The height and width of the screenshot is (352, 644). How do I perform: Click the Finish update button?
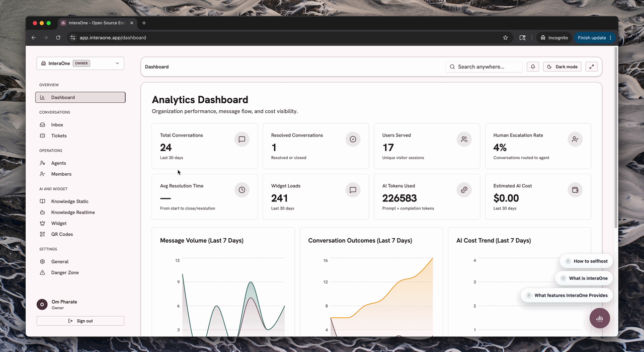pos(594,38)
